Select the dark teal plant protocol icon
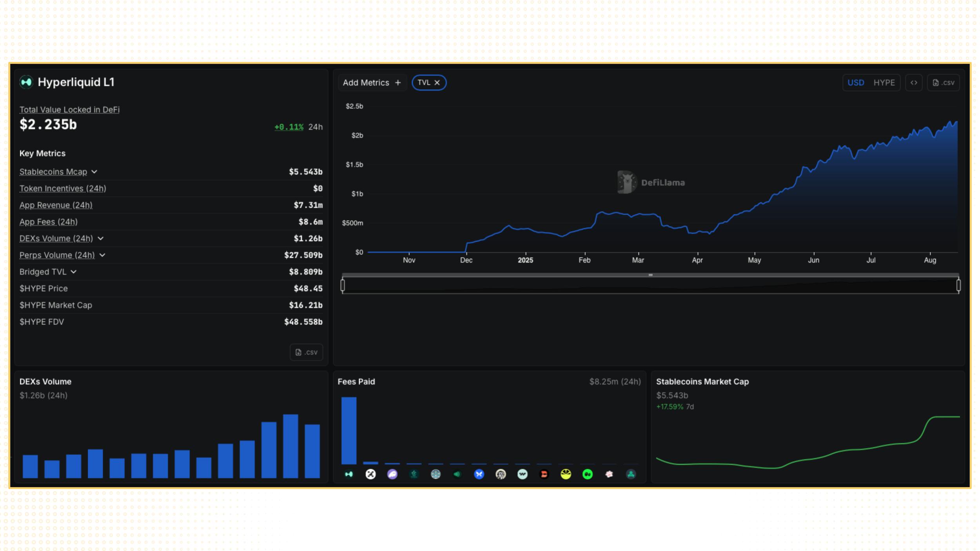 coord(414,474)
